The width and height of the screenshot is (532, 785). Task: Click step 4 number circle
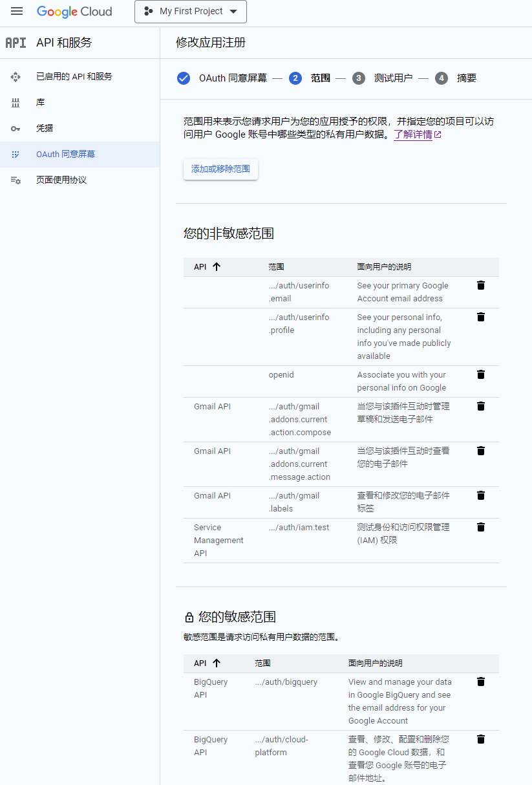pyautogui.click(x=442, y=78)
